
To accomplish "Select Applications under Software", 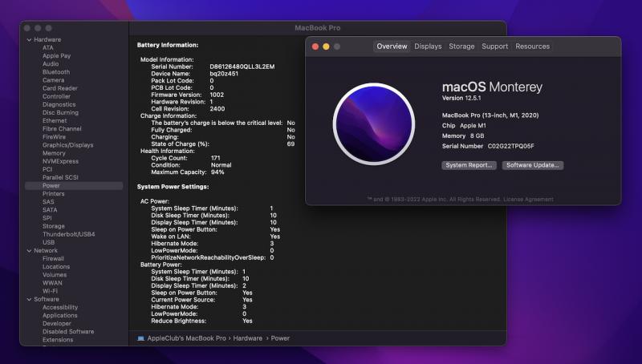I will (59, 316).
